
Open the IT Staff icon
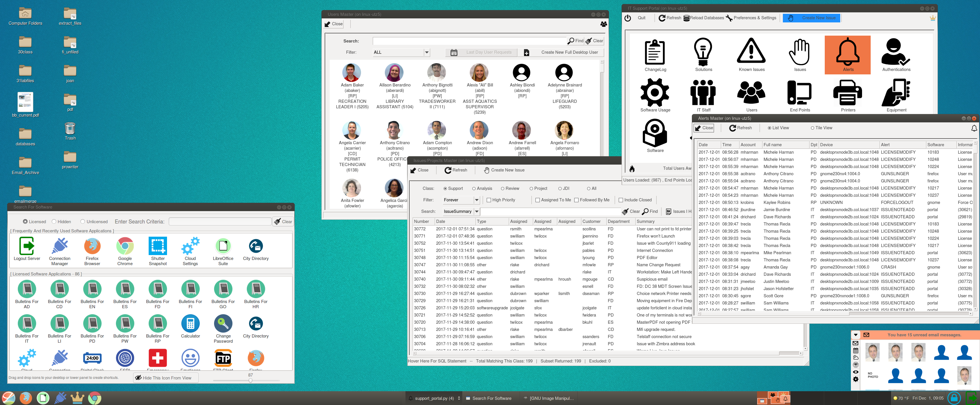point(703,95)
